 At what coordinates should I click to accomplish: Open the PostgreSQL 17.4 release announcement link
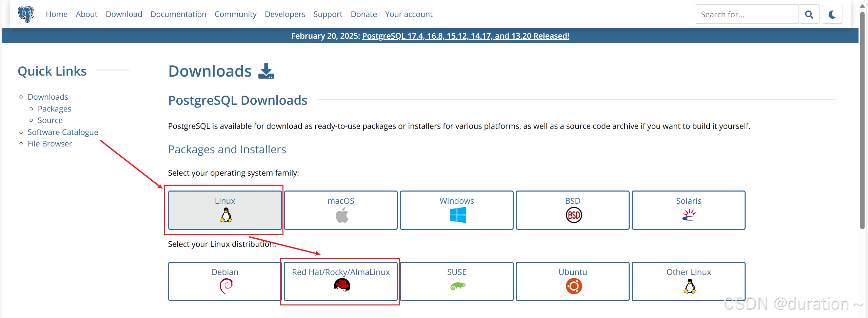[x=466, y=36]
